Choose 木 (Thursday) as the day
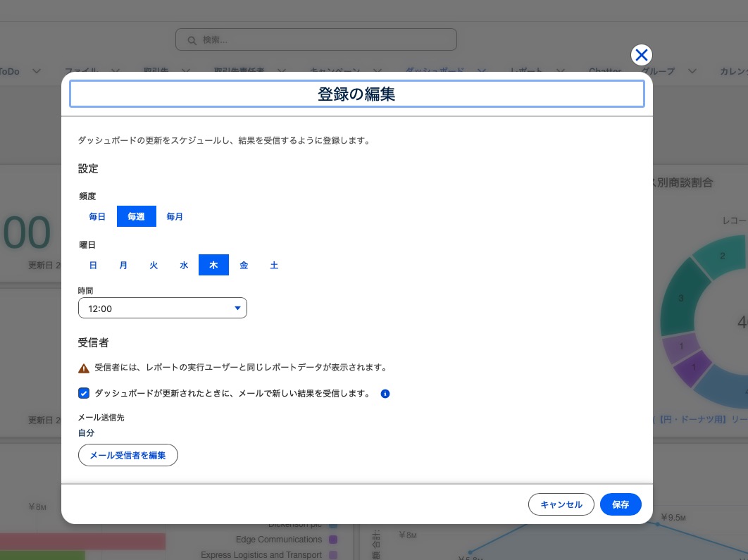Image resolution: width=748 pixels, height=560 pixels. [x=213, y=266]
